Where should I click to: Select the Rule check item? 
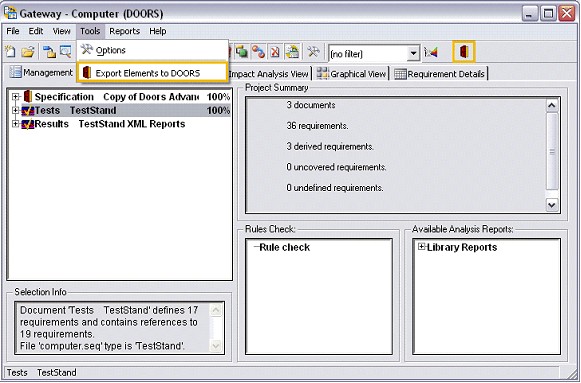point(285,247)
